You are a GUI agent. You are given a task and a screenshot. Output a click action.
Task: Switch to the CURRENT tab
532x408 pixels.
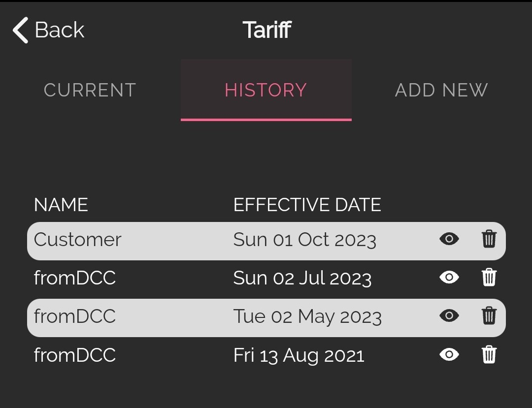coord(90,90)
